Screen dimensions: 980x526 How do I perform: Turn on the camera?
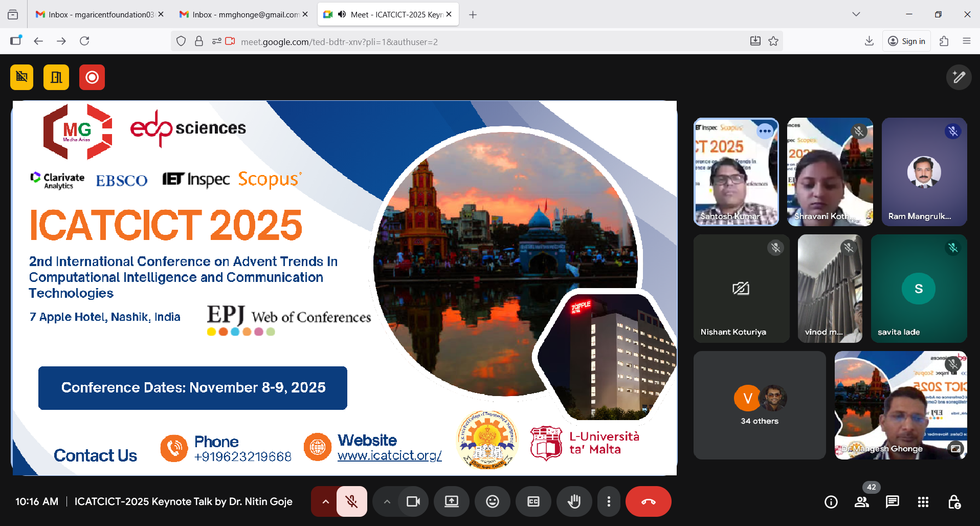coord(413,501)
